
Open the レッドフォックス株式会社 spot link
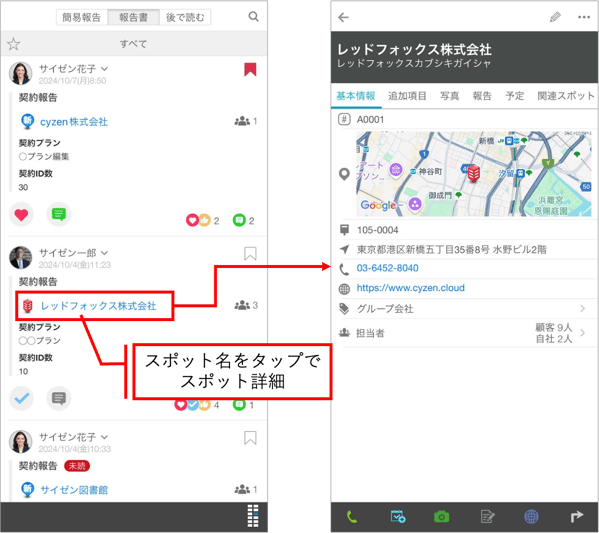[99, 306]
